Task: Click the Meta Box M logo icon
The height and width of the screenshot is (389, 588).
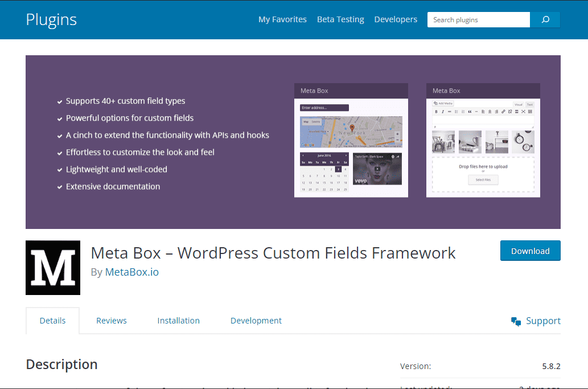Action: coord(53,268)
